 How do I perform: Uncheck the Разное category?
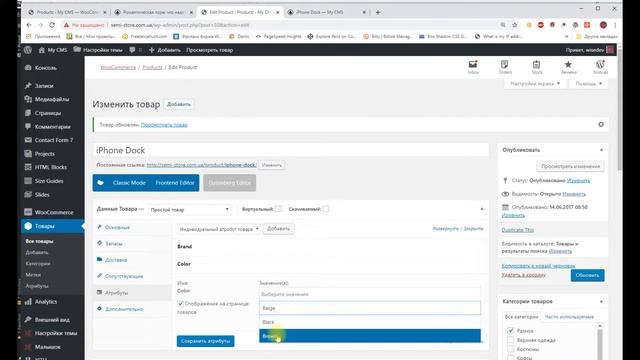coord(511,330)
